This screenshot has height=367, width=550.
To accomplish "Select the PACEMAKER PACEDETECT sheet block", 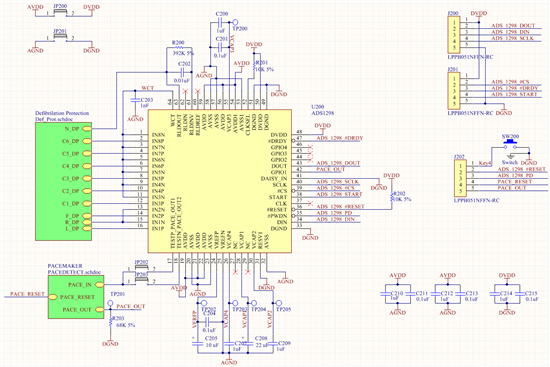I will tap(76, 297).
